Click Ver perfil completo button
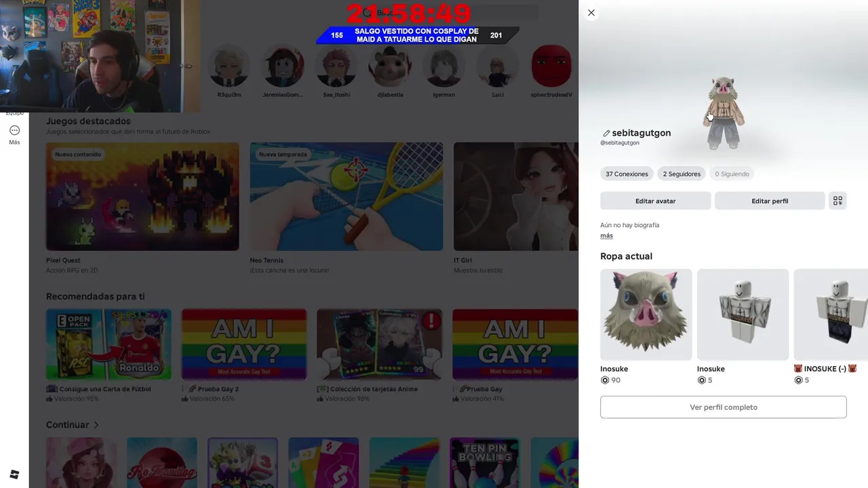The width and height of the screenshot is (868, 488). (723, 407)
